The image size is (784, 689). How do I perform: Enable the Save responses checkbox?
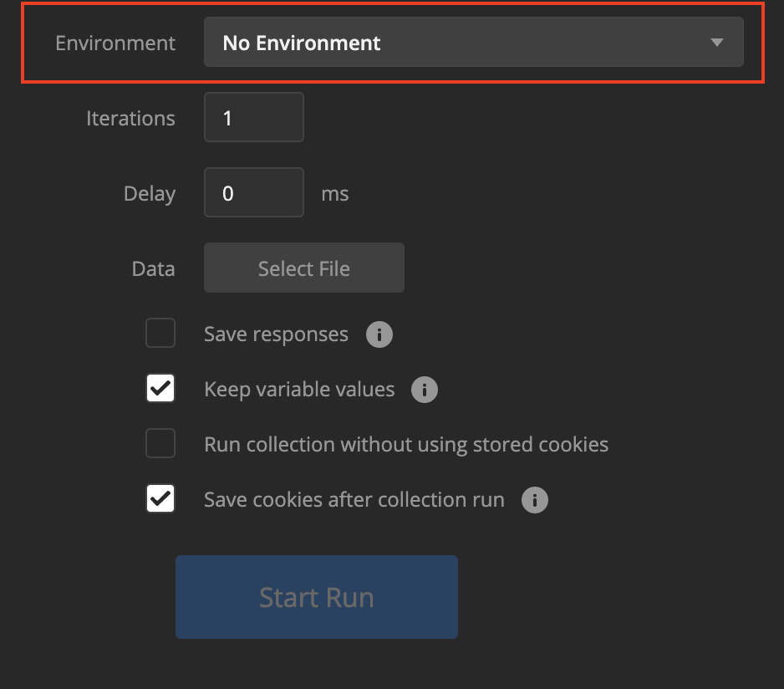(160, 333)
